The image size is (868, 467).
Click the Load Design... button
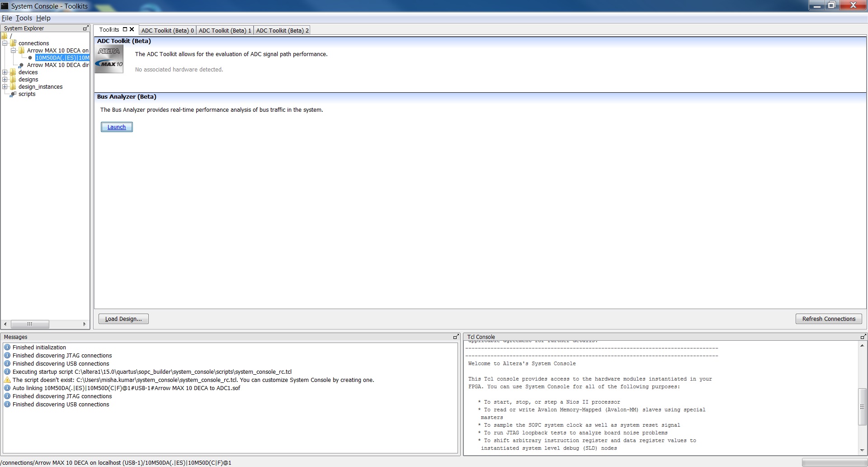(x=123, y=319)
